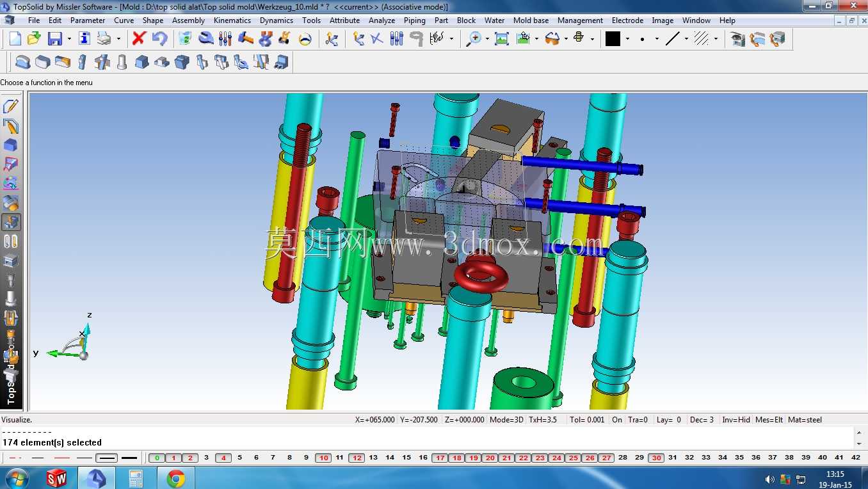
Task: Select the pencil sketch tool in the left sidebar
Action: tap(11, 106)
